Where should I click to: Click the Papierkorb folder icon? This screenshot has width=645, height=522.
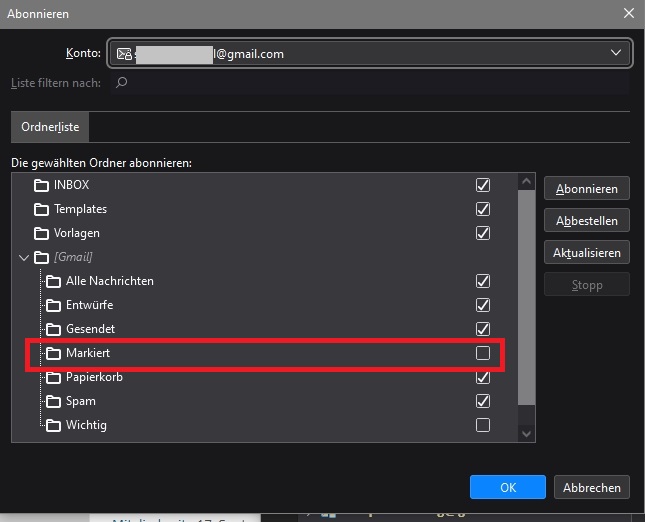53,377
